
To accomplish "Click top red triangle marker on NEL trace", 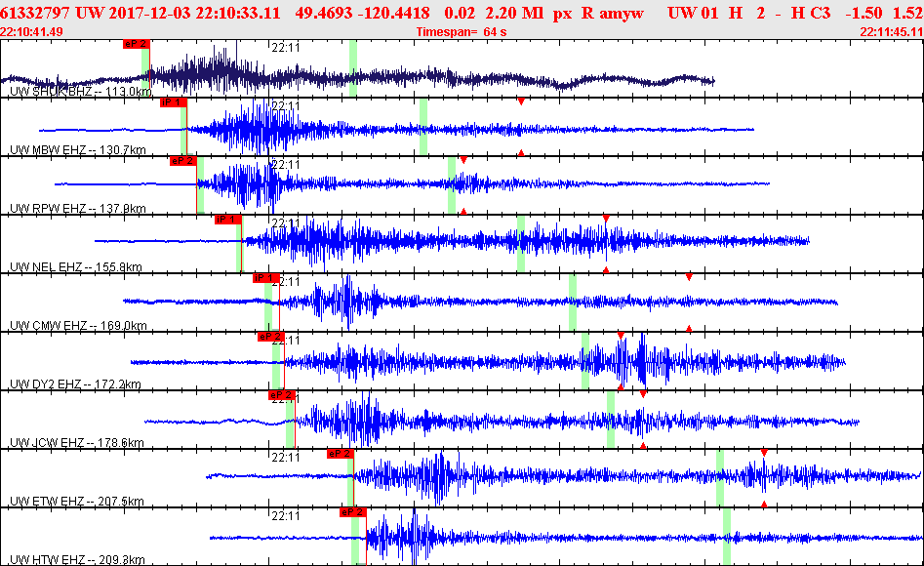I will tap(606, 219).
